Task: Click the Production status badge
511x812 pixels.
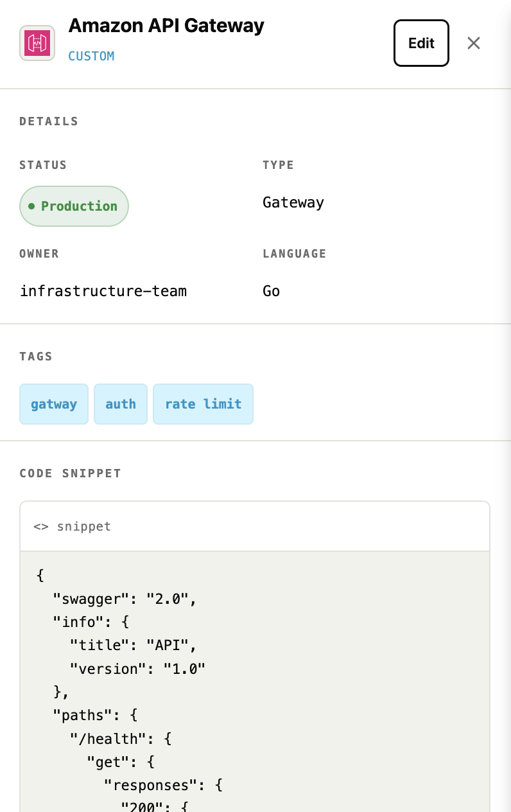Action: (x=74, y=206)
